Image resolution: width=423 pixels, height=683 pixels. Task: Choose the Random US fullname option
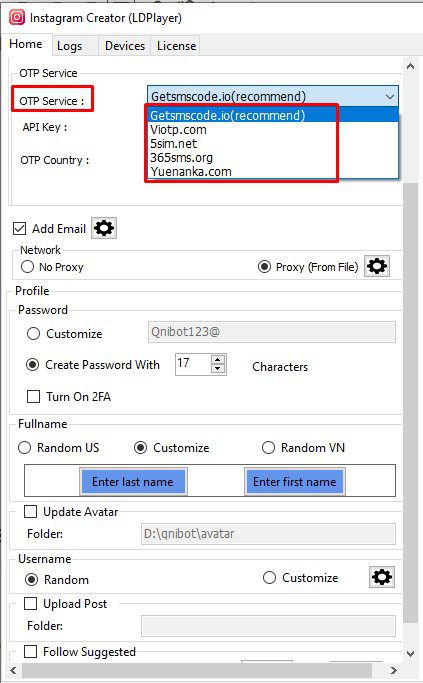(24, 448)
